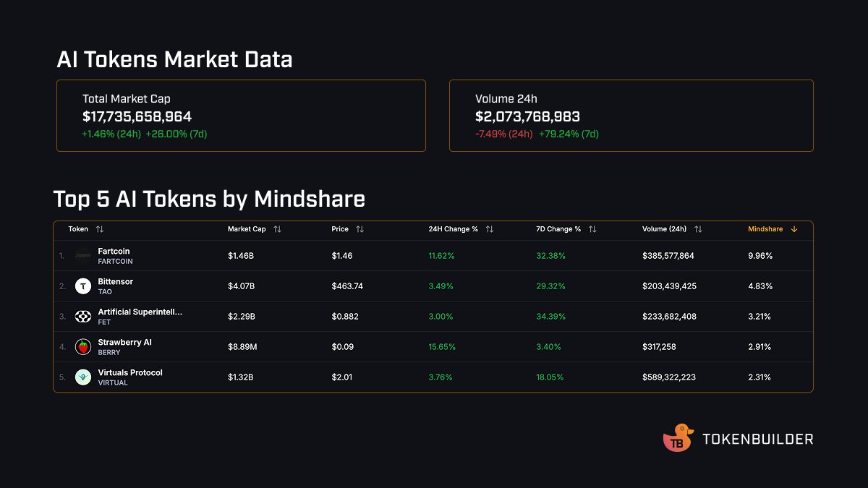Open Artificial Superintell... token name
The height and width of the screenshot is (488, 868).
140,312
